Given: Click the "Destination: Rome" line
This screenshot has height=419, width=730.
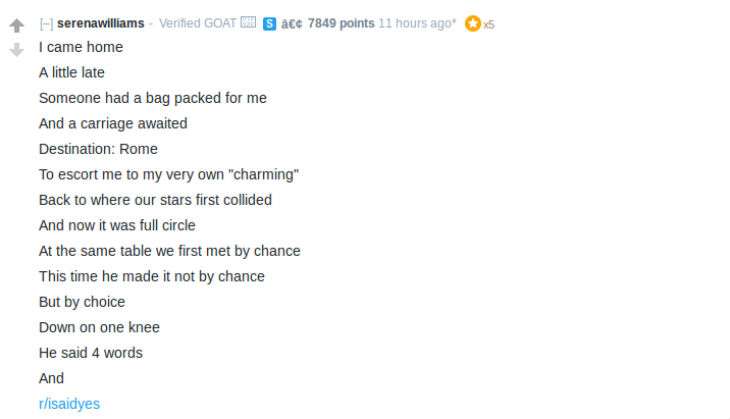Looking at the screenshot, I should [x=98, y=149].
